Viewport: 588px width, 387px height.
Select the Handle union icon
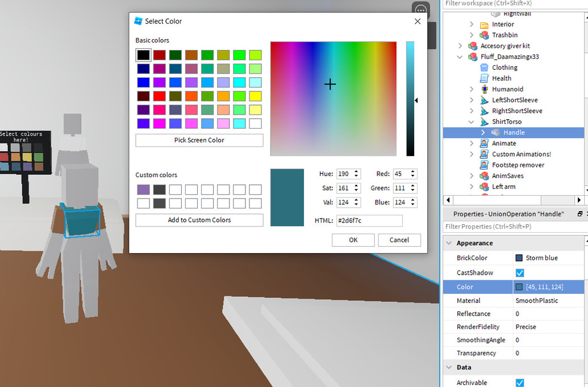point(495,132)
